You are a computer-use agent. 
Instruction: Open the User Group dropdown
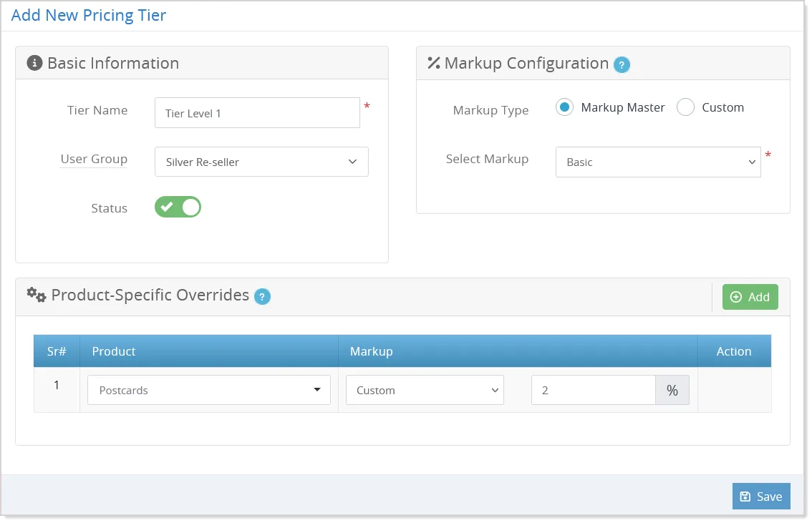click(x=261, y=162)
